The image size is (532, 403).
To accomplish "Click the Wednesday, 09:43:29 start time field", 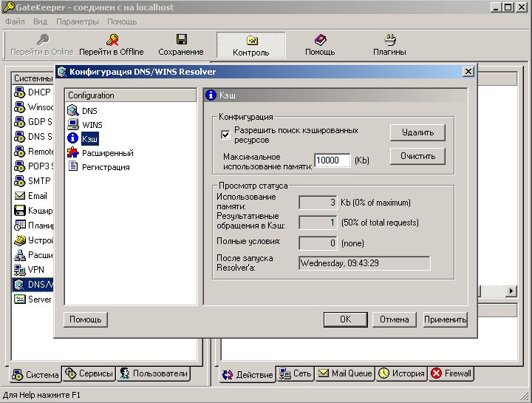I will click(x=364, y=263).
